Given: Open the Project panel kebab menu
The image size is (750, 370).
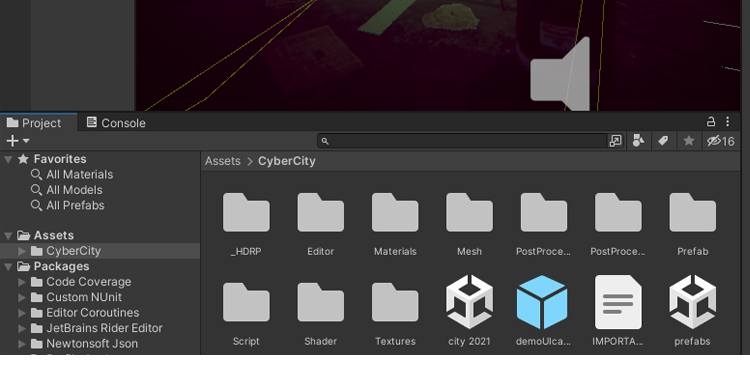Looking at the screenshot, I should click(728, 121).
